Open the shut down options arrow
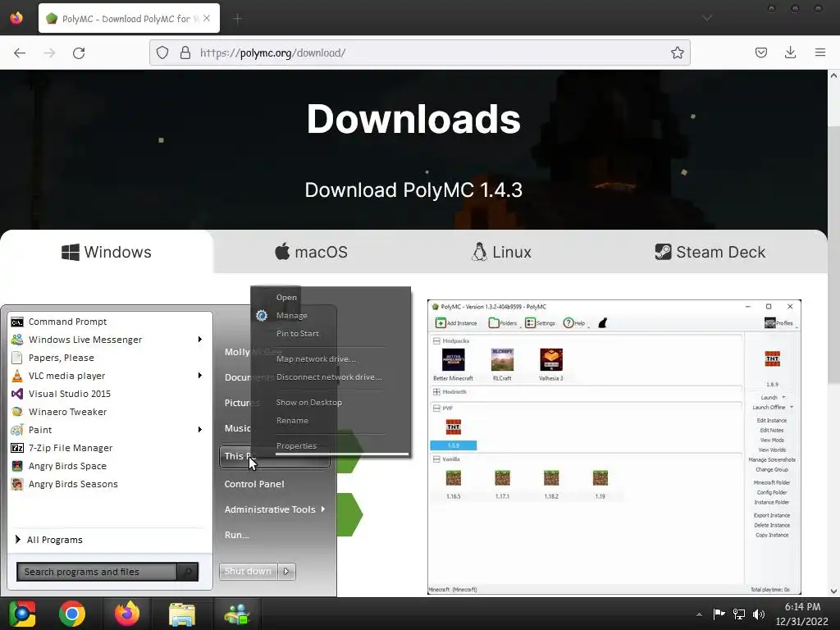This screenshot has width=840, height=630. [286, 572]
